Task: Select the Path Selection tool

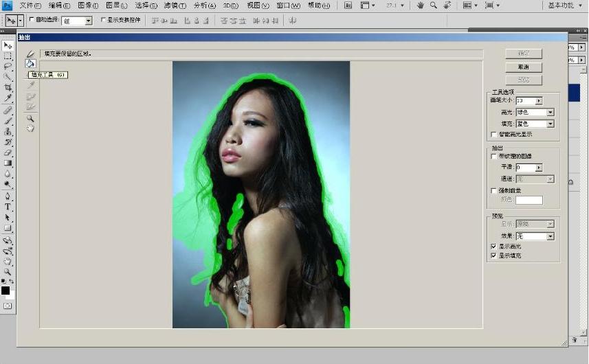Action: tap(8, 217)
